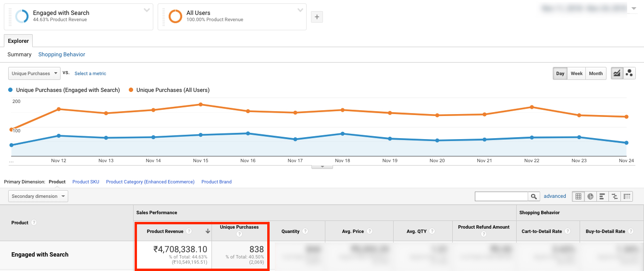Set chart interval to Week
Screen dimensions: 644x271
coord(577,74)
